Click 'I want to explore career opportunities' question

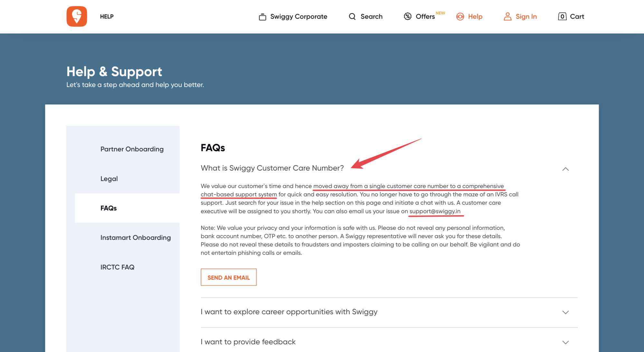(x=289, y=312)
